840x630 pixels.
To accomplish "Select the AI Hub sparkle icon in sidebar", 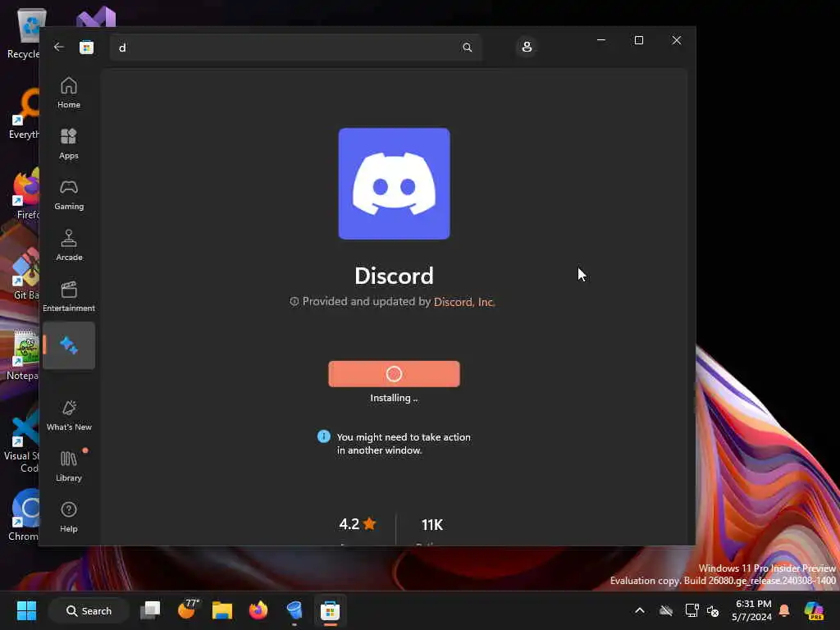I will click(69, 345).
